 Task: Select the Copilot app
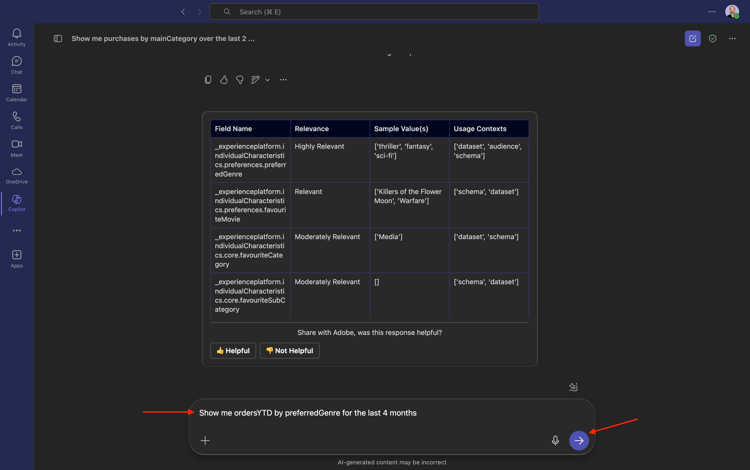click(16, 203)
